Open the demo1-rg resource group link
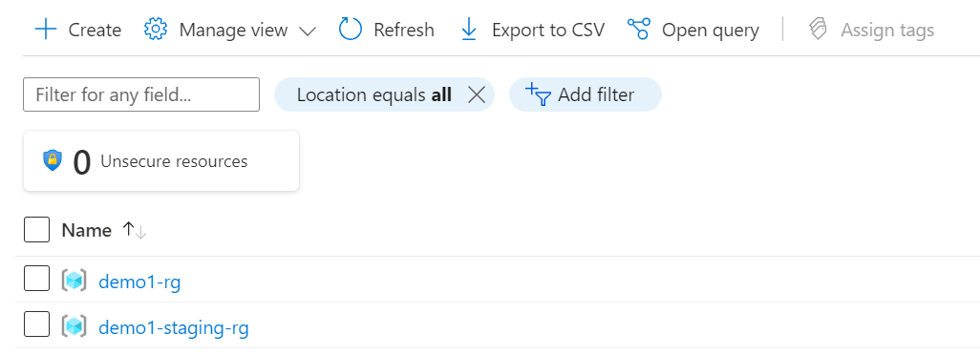Screen dimensions: 980x355 click(x=139, y=282)
